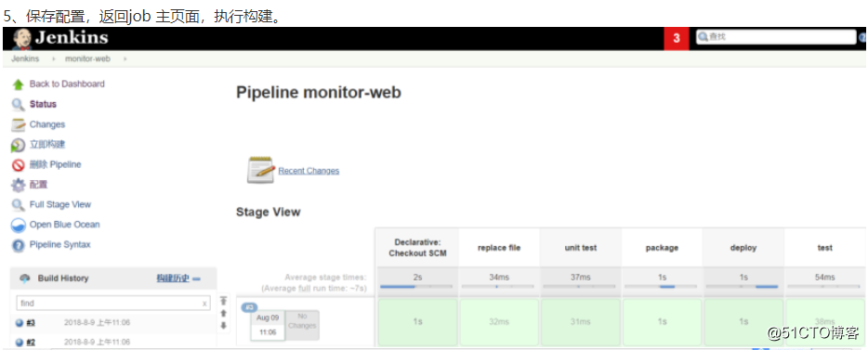868x350 pixels.
Task: Click in the 查找 search field
Action: tap(776, 37)
